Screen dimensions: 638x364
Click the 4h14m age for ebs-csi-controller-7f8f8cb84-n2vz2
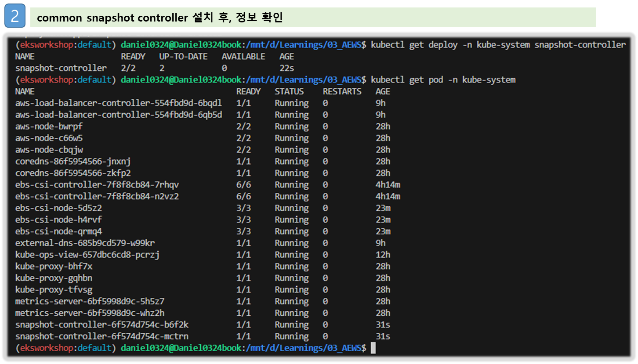pyautogui.click(x=388, y=196)
